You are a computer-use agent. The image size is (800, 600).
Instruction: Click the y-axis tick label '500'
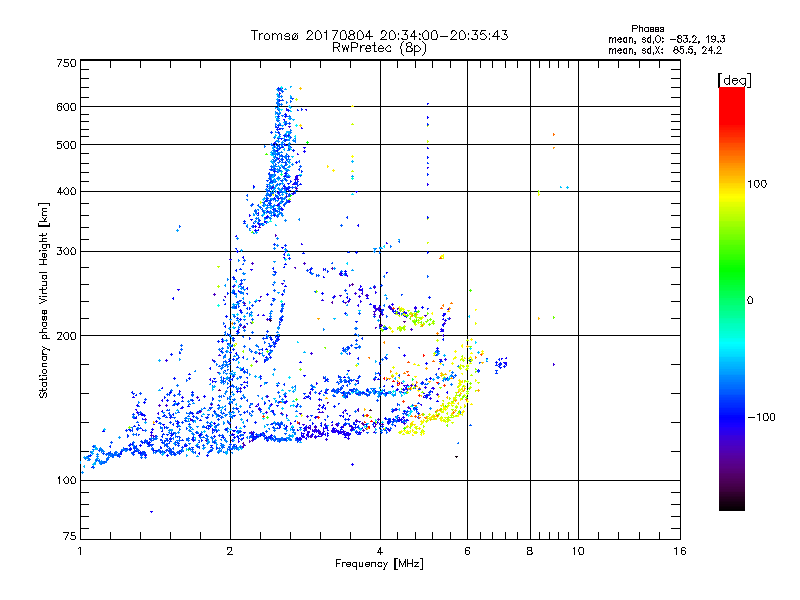[x=66, y=145]
